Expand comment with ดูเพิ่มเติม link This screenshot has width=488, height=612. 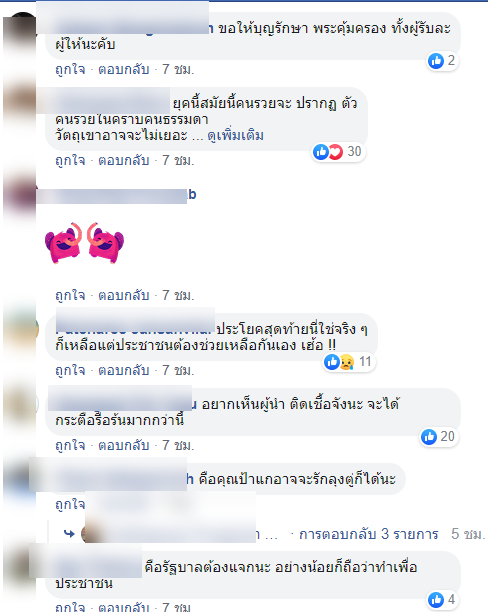235,135
